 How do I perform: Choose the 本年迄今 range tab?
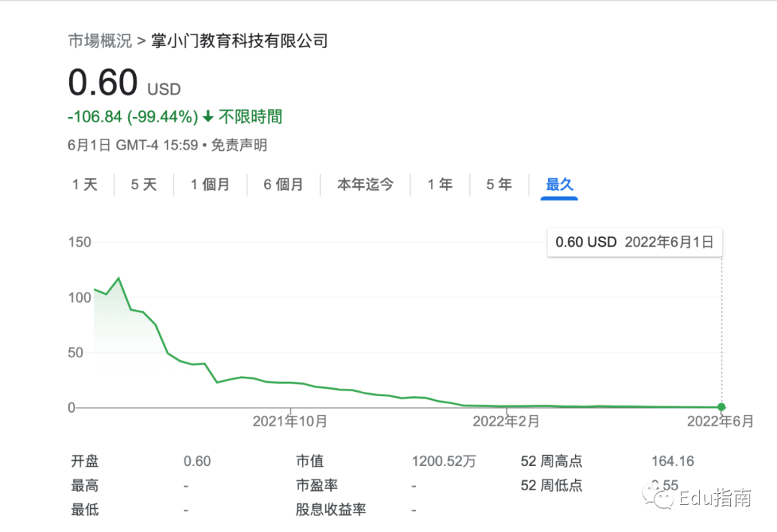[365, 185]
